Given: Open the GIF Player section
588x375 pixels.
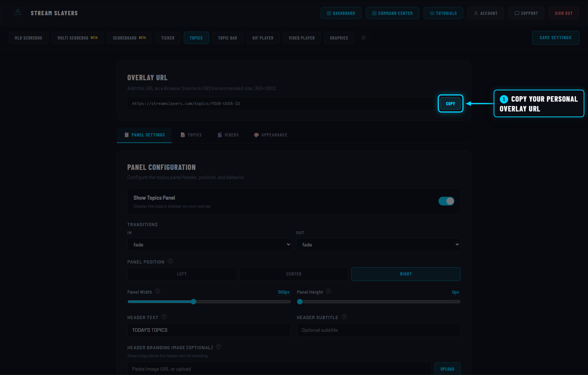Looking at the screenshot, I should [263, 38].
